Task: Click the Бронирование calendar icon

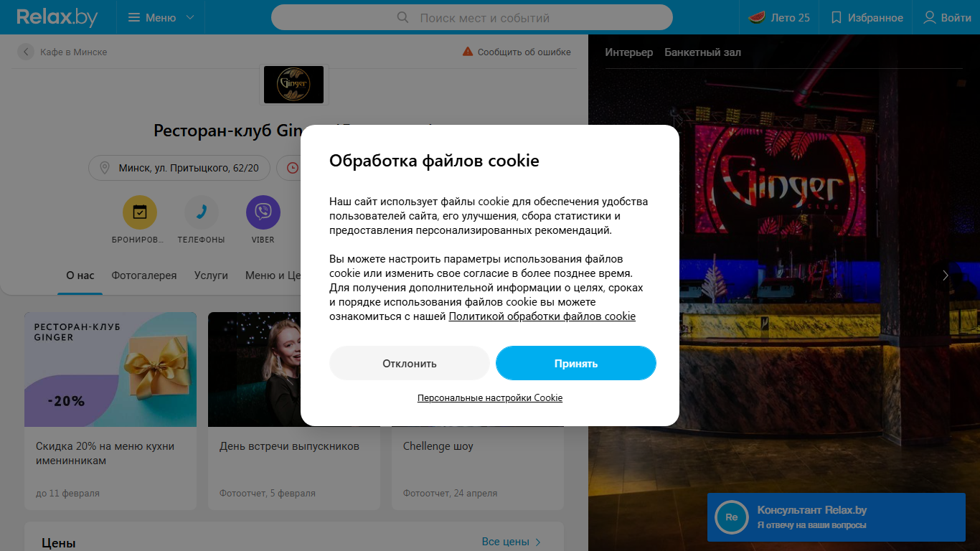Action: pyautogui.click(x=140, y=212)
